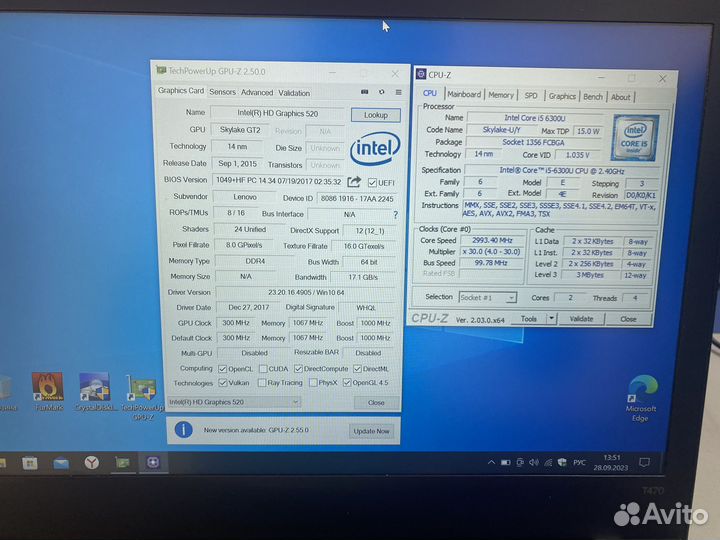This screenshot has height=540, width=720.
Task: Open the Socket #1 selection dropdown
Action: pos(488,298)
